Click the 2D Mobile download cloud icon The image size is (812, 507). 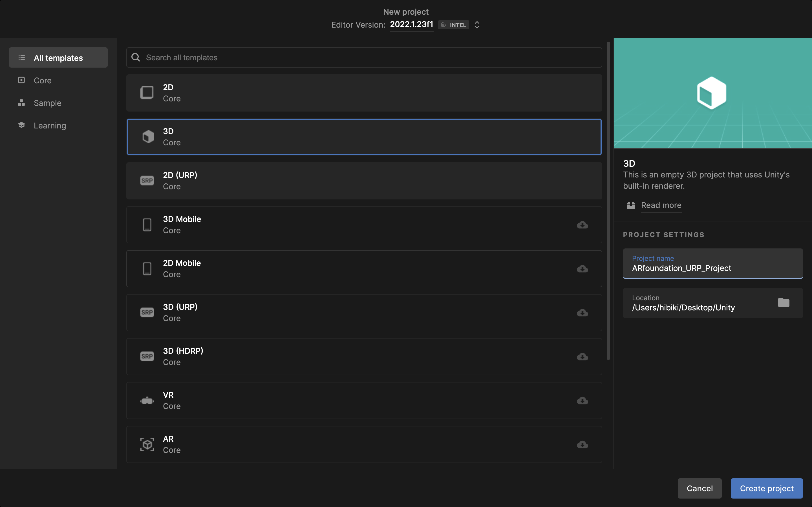582,269
